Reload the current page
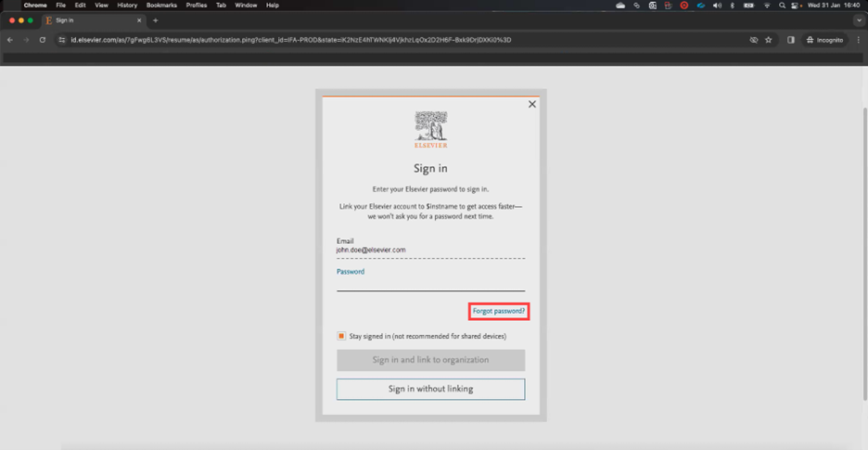This screenshot has height=450, width=868. pos(42,40)
